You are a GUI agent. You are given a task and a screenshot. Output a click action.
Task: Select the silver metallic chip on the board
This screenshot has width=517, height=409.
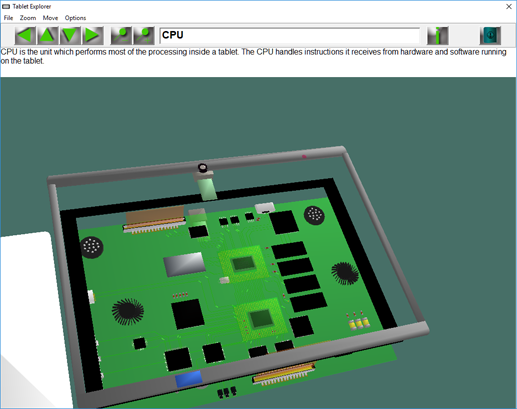tap(184, 264)
